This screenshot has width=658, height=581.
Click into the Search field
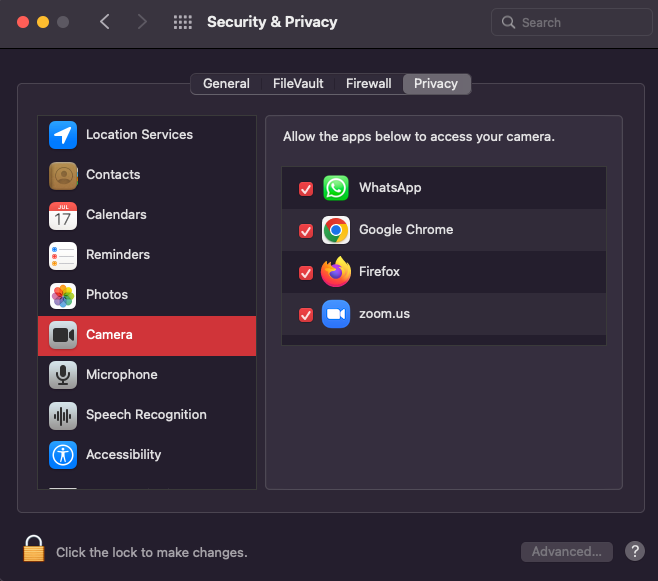point(572,22)
